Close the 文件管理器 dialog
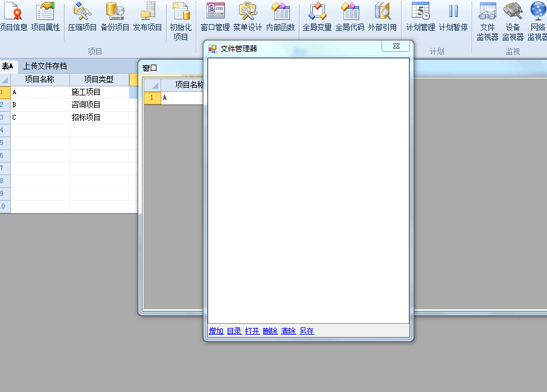Viewport: 547px width, 392px height. (396, 46)
